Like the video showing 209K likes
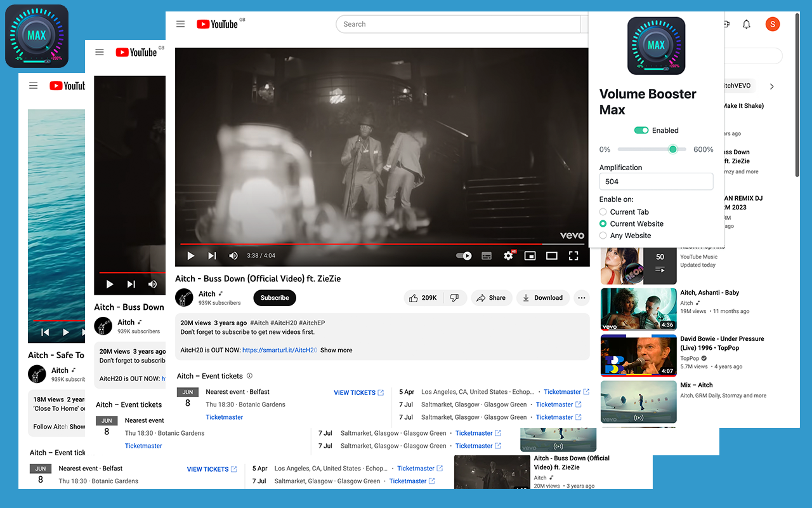The width and height of the screenshot is (812, 508). pyautogui.click(x=422, y=298)
